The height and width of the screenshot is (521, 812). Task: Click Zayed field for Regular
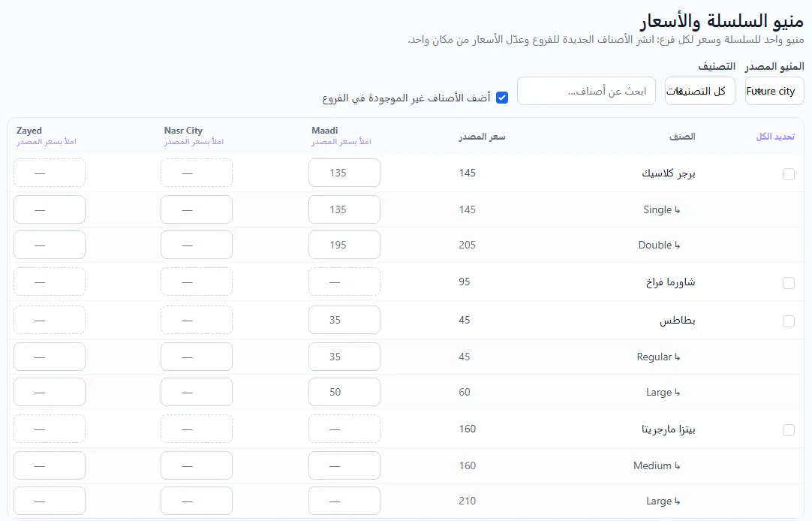(x=50, y=357)
